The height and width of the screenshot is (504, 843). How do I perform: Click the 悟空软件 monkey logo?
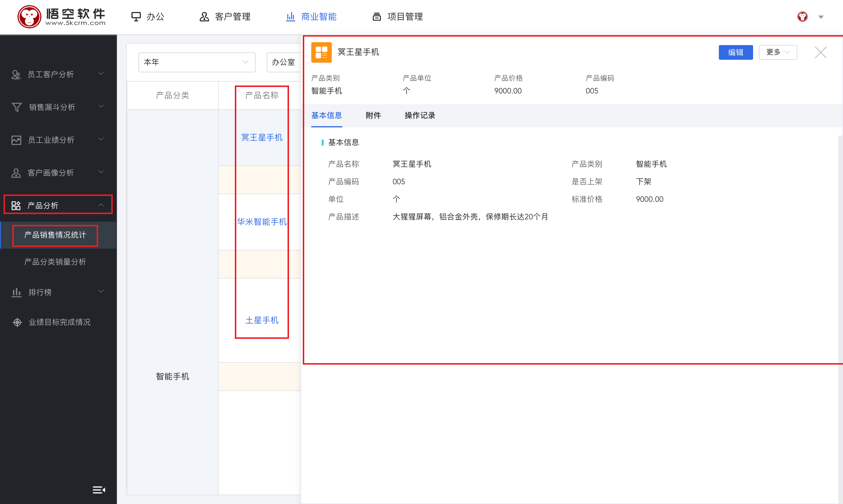pos(61,16)
